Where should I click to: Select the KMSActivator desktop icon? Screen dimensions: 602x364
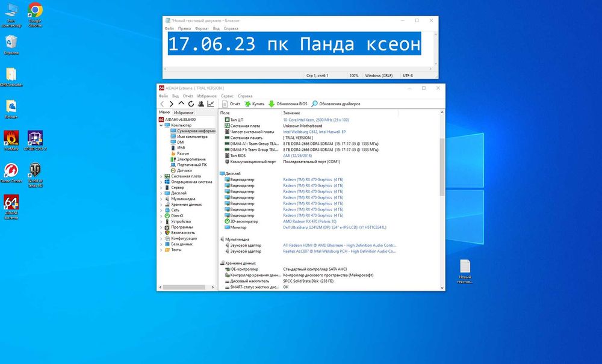coord(11,77)
